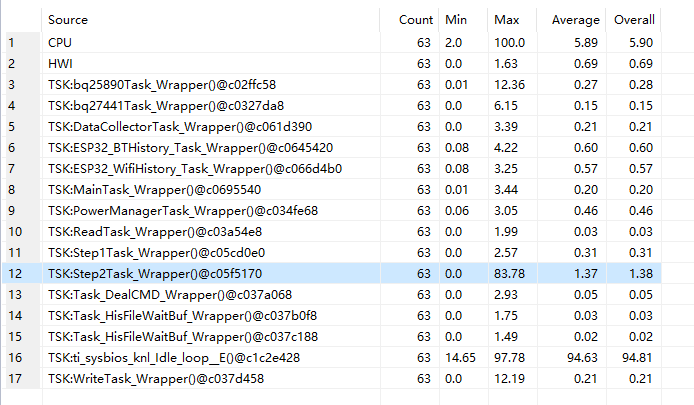Screen dimensions: 694x405
Task: Select TSK:bq25890Task_Wrapper()@c02ffc58 row
Action: (334, 85)
